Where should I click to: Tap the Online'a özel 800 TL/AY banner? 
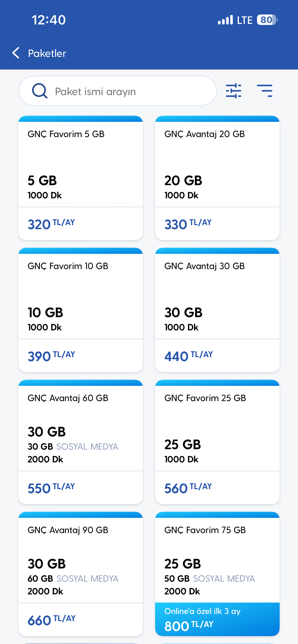coord(217,619)
